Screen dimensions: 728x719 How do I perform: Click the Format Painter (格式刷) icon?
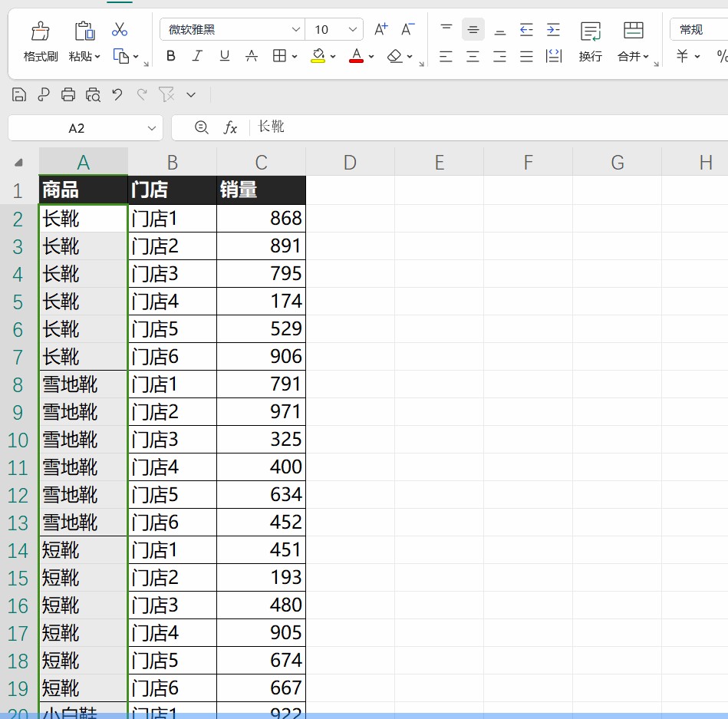(41, 31)
